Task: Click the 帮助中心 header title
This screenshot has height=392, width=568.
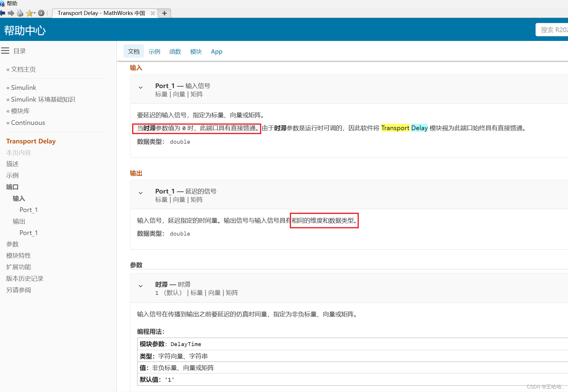Action: click(25, 30)
